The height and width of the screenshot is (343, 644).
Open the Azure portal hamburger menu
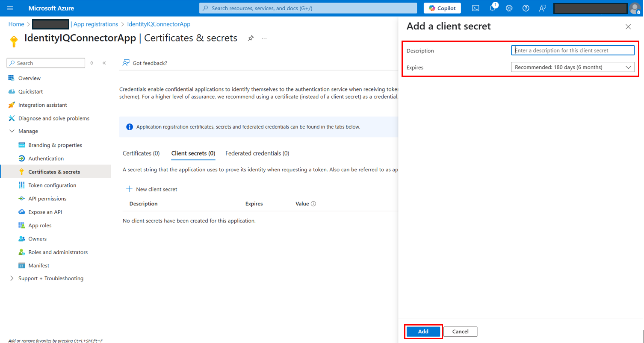coord(10,8)
